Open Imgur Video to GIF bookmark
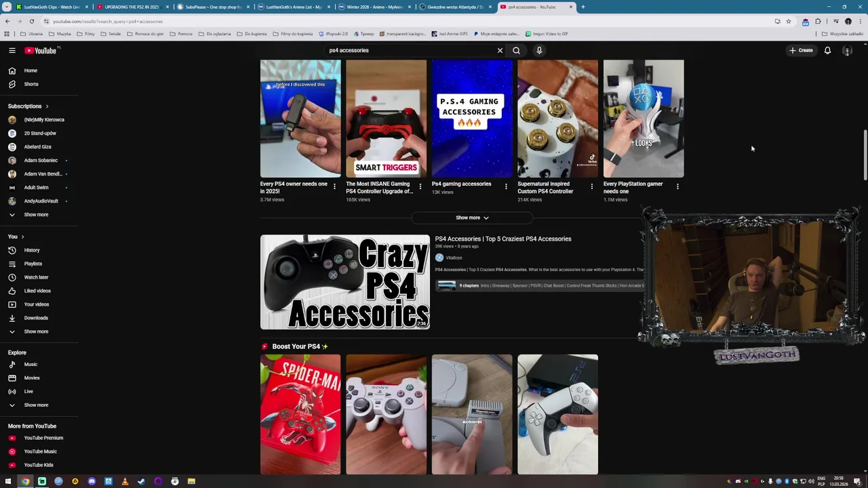This screenshot has height=488, width=868. (547, 34)
